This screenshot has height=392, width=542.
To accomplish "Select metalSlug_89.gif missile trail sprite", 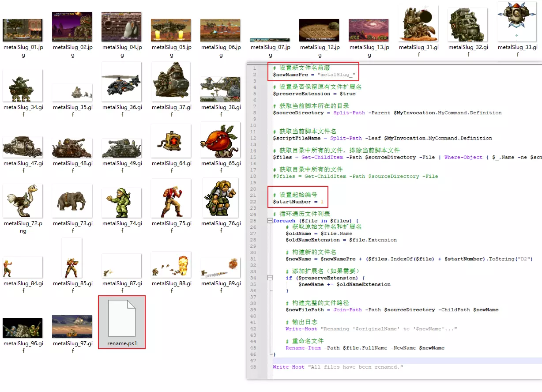I will pos(220,268).
